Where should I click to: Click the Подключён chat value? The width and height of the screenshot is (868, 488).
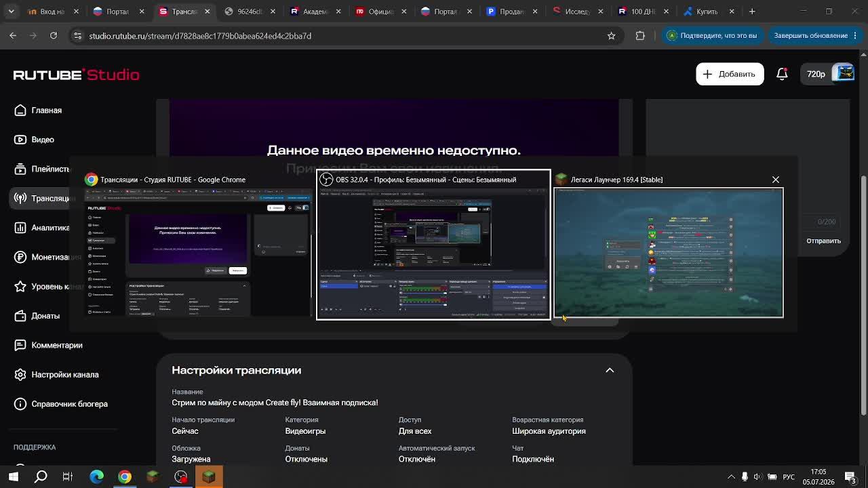click(x=533, y=459)
